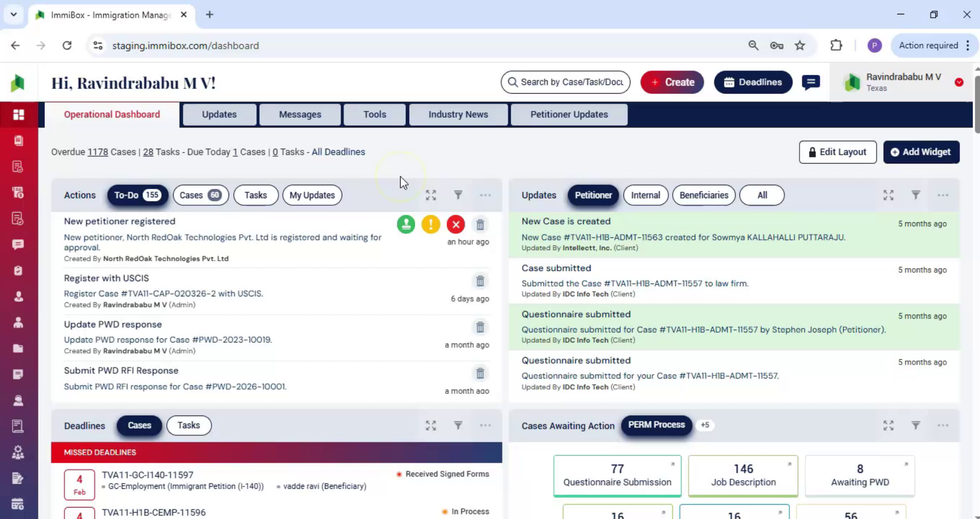Viewport: 980px width, 519px height.
Task: Select the Petitioner filter in Updates
Action: click(x=593, y=195)
